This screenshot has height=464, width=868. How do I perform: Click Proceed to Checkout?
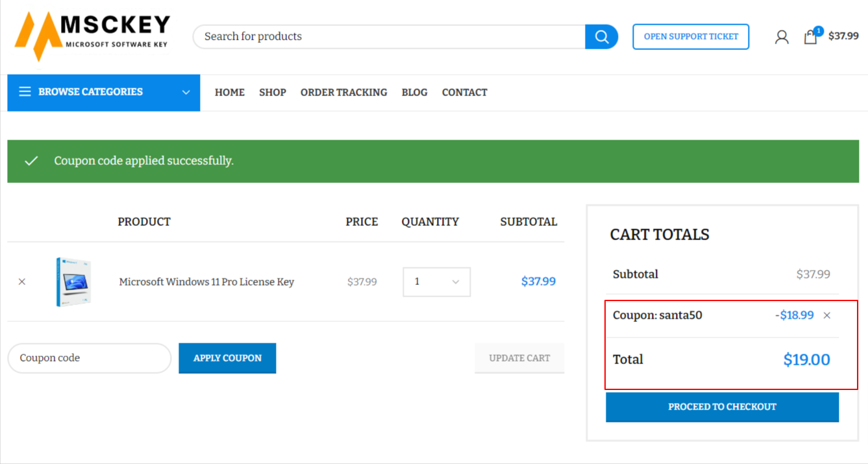coord(722,407)
